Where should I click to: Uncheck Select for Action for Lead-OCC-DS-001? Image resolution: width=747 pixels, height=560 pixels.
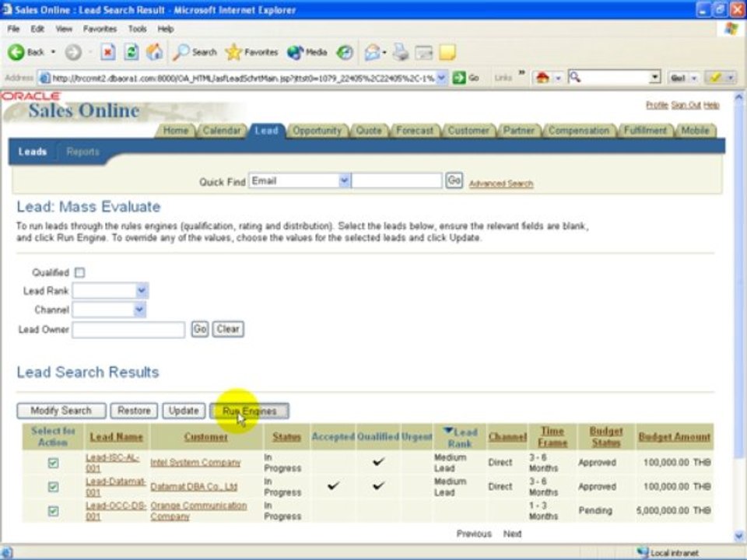point(54,511)
